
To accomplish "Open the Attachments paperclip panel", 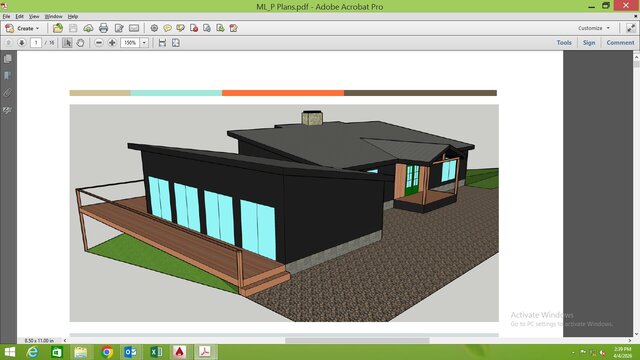I will click(7, 93).
